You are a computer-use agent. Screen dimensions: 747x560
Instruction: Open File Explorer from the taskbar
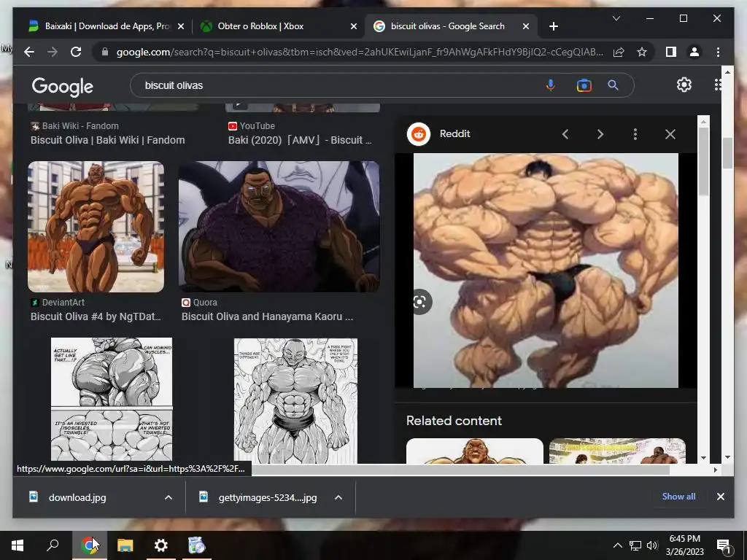click(125, 545)
